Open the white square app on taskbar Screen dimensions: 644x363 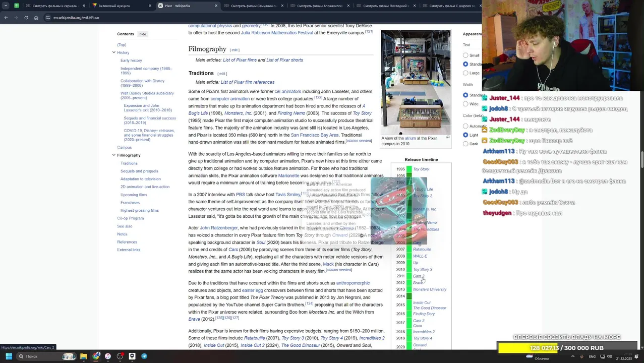point(132,356)
